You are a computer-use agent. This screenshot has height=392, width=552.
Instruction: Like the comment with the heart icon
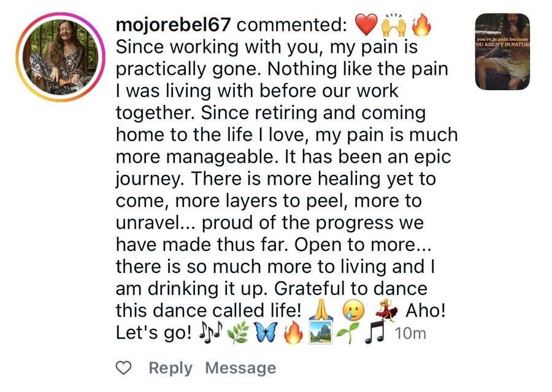(123, 368)
